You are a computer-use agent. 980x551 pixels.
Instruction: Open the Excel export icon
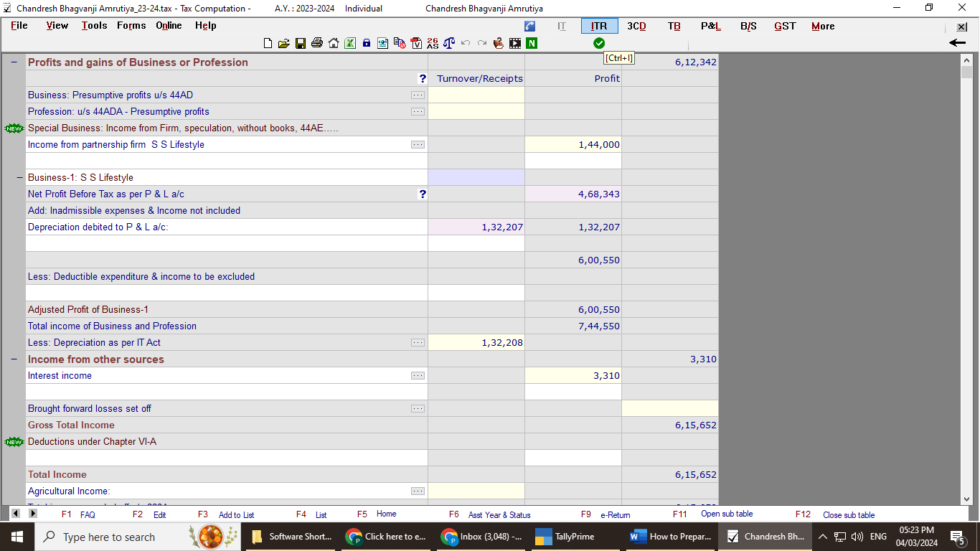[350, 43]
